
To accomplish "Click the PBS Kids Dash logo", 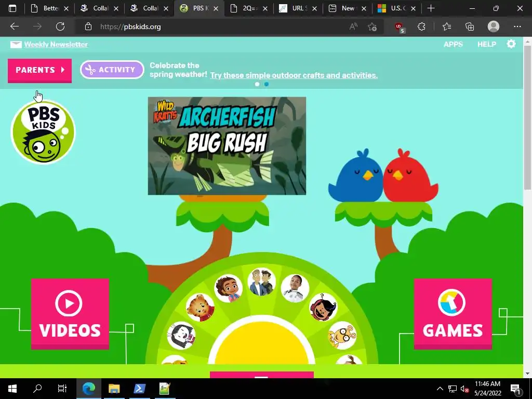I will (x=43, y=132).
